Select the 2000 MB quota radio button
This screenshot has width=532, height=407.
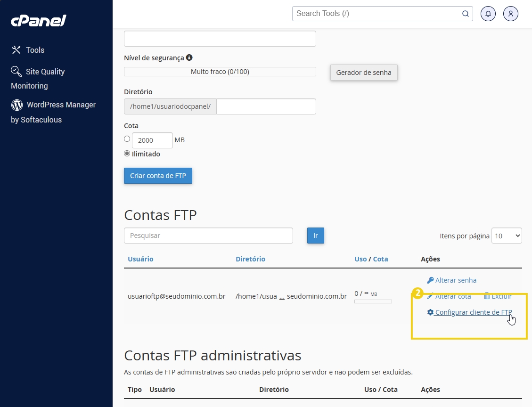127,138
